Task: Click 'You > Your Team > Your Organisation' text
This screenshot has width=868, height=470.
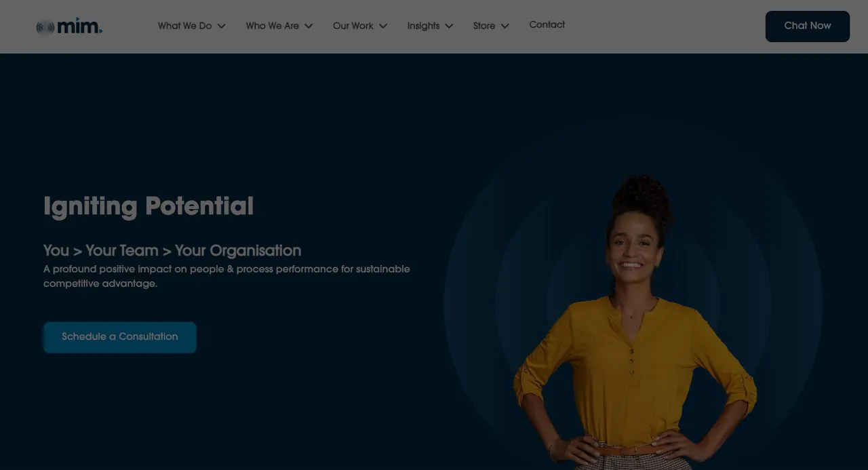Action: click(172, 250)
